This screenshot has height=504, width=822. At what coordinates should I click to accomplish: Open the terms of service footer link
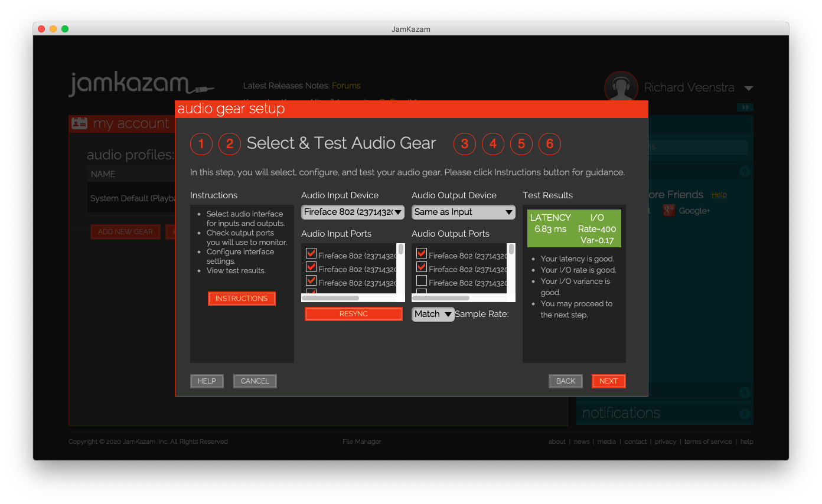708,441
